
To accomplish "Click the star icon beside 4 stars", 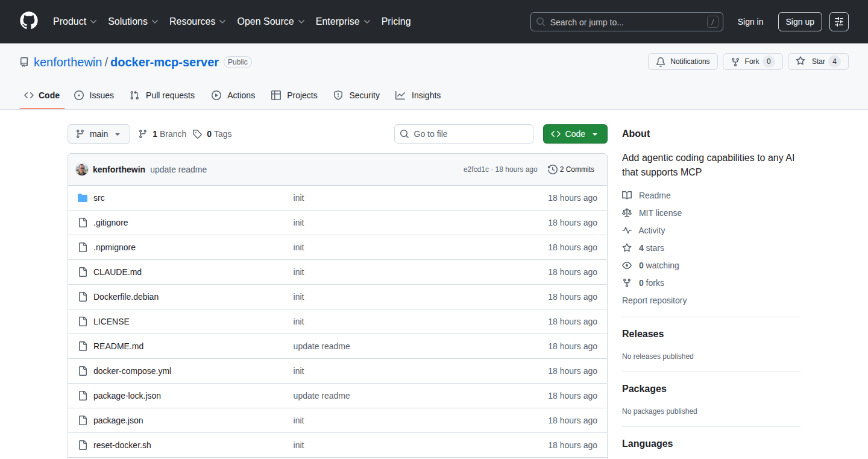I will tap(627, 248).
